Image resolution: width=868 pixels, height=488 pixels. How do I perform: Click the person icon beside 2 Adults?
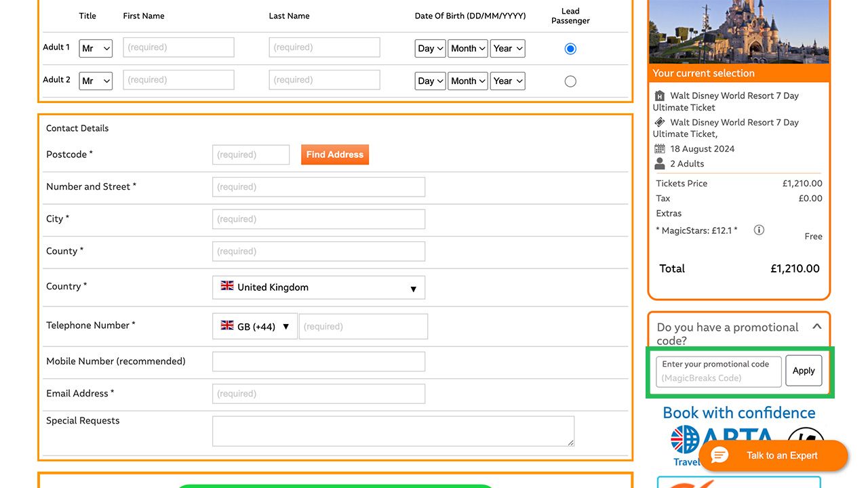(660, 163)
